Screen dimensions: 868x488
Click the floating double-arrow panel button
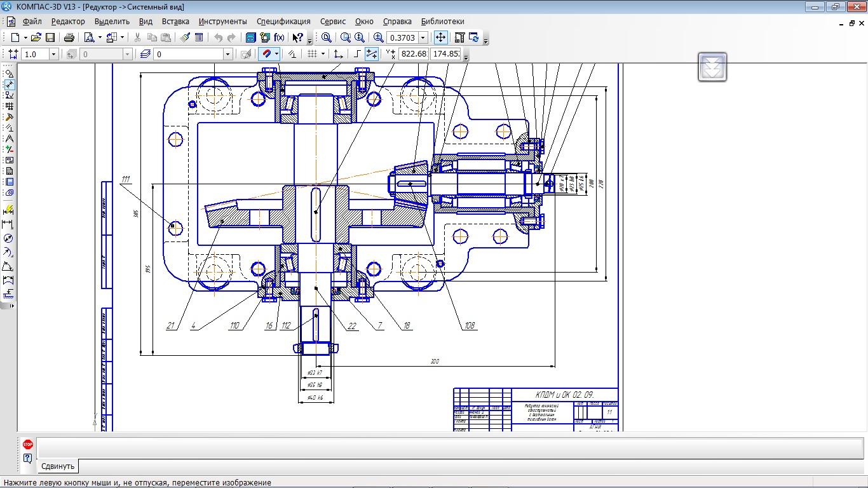[712, 67]
